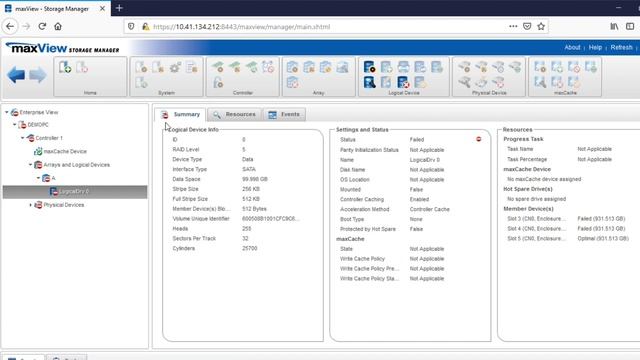The image size is (640, 360).
Task: Click first Array group icon with gear badge
Action: pyautogui.click(x=292, y=67)
